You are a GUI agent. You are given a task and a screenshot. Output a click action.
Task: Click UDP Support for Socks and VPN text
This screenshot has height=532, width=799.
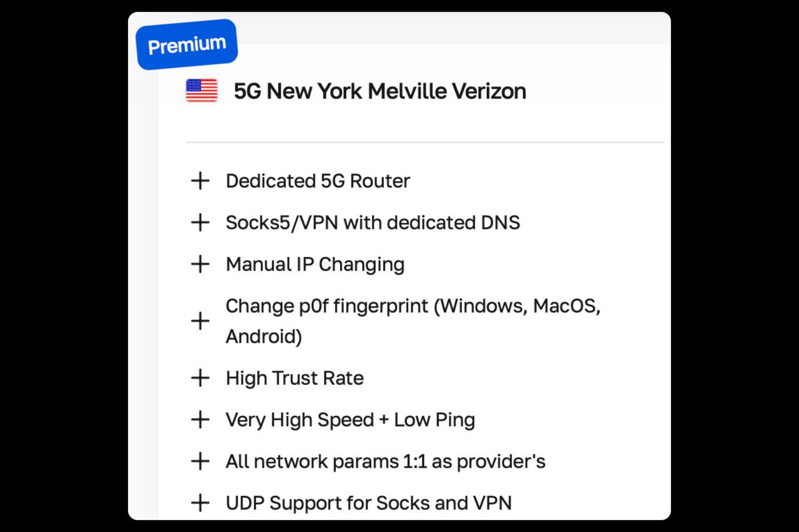368,503
